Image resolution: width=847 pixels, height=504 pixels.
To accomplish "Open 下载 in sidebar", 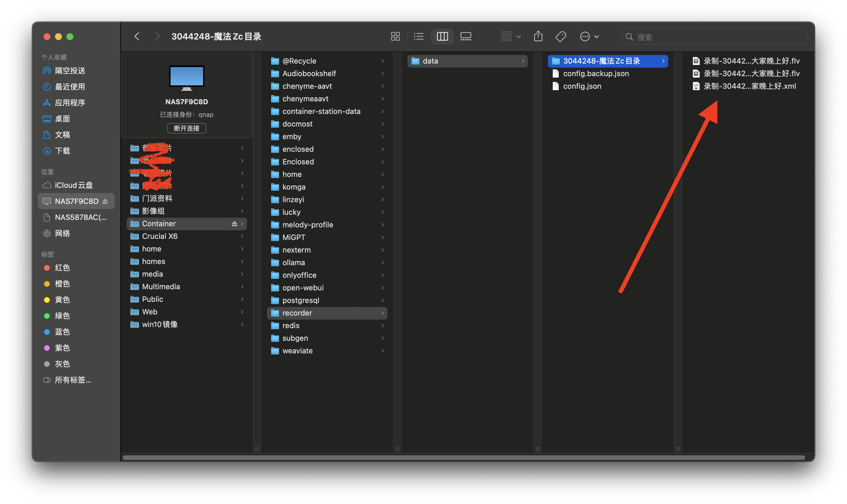I will (x=76, y=151).
